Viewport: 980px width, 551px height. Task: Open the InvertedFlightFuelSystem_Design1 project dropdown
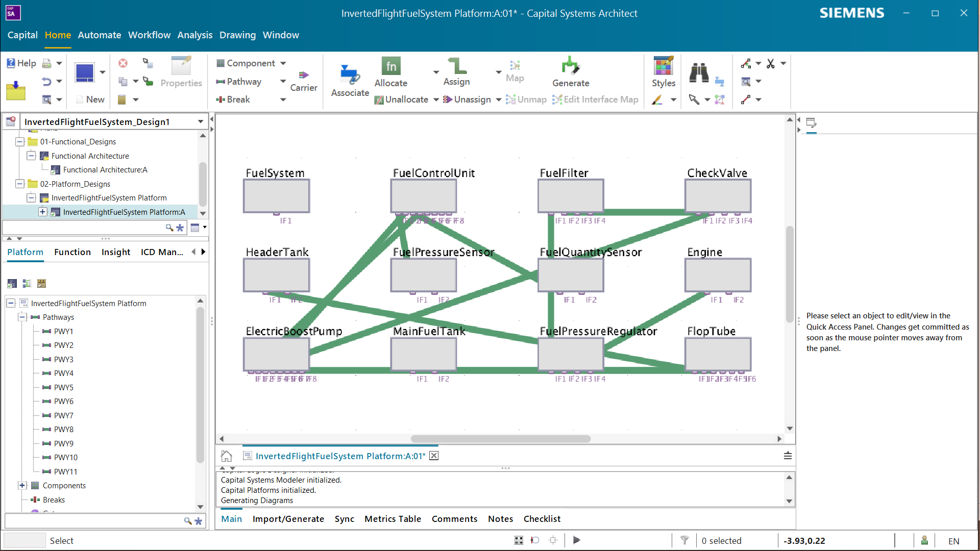pyautogui.click(x=201, y=121)
